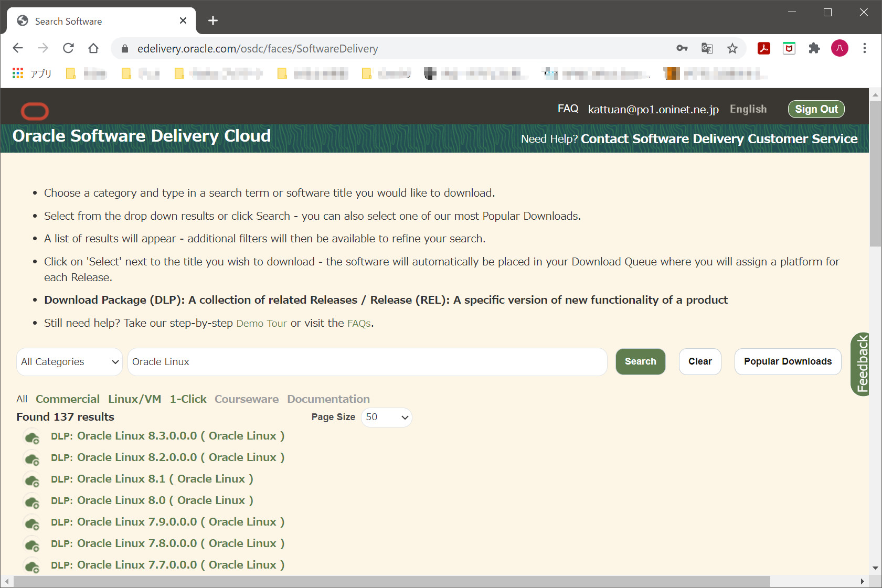Open the Adobe Acrobat extension icon

[x=764, y=48]
